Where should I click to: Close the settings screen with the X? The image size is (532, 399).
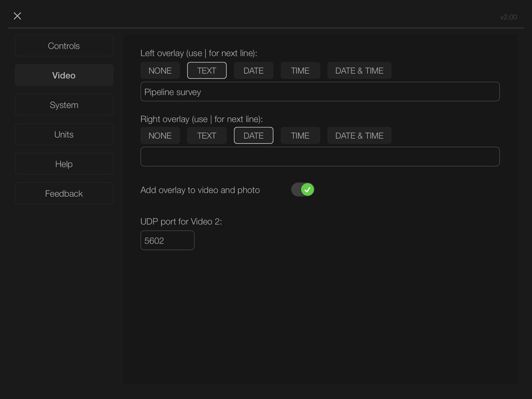coord(17,16)
